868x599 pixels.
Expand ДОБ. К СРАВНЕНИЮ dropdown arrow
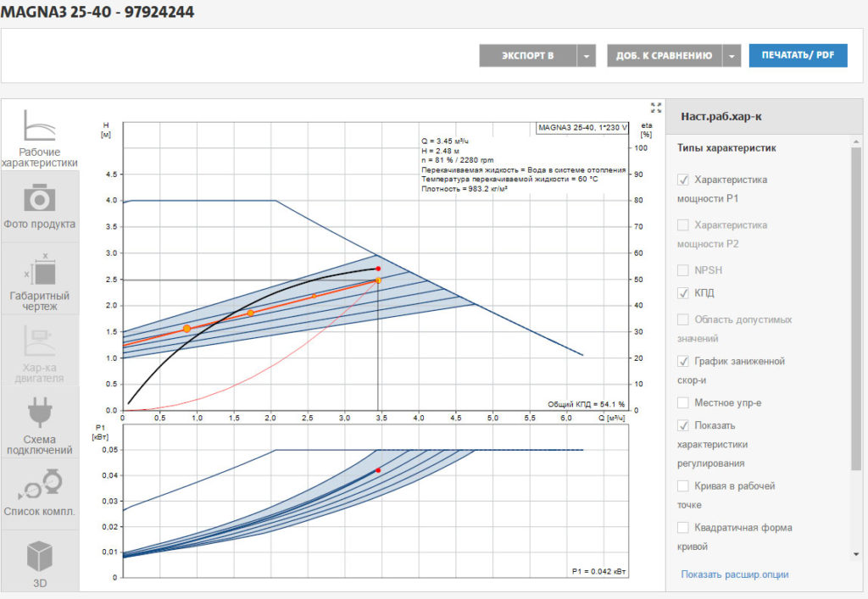(x=732, y=56)
